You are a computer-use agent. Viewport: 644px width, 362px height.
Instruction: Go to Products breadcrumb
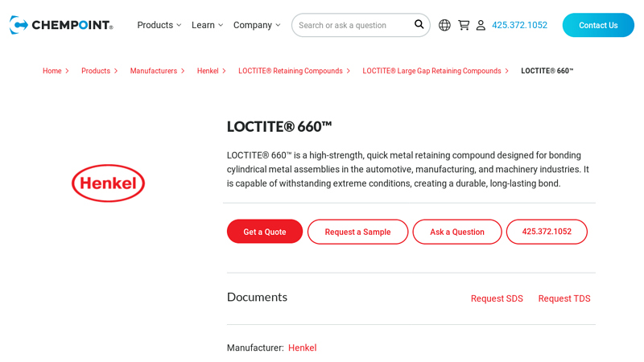point(96,71)
